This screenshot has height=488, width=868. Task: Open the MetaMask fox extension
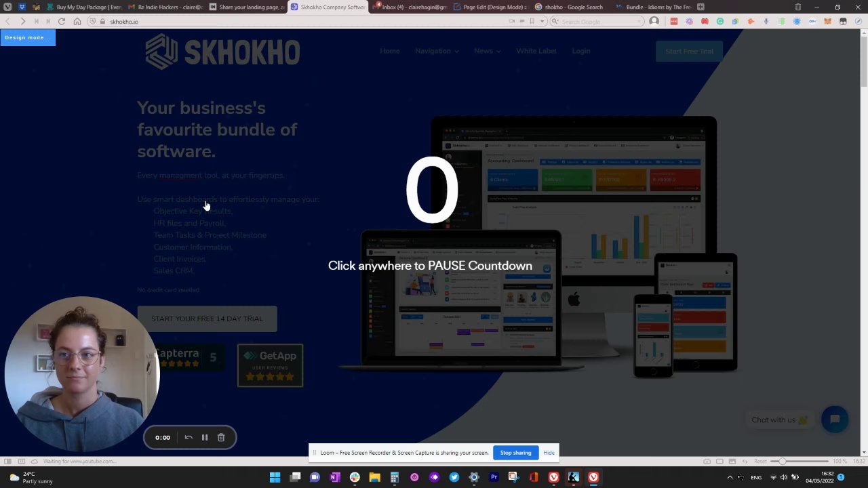click(x=828, y=22)
